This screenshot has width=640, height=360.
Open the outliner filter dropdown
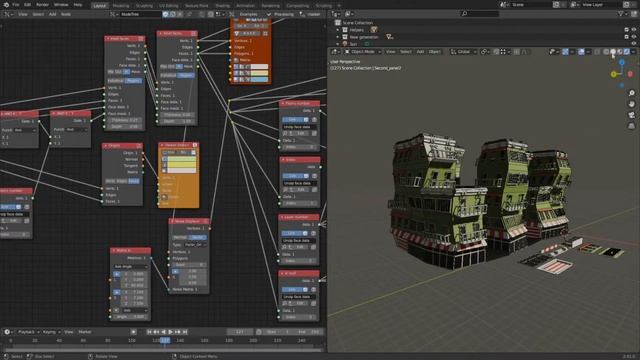(622, 14)
